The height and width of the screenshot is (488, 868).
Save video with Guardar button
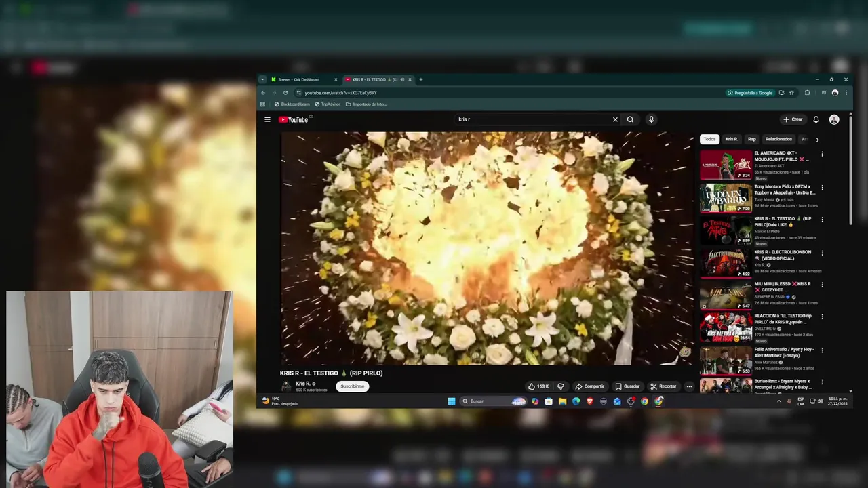click(627, 386)
